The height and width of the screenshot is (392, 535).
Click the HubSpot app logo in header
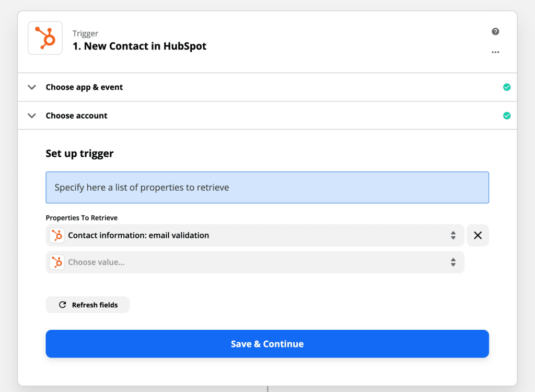click(x=45, y=38)
